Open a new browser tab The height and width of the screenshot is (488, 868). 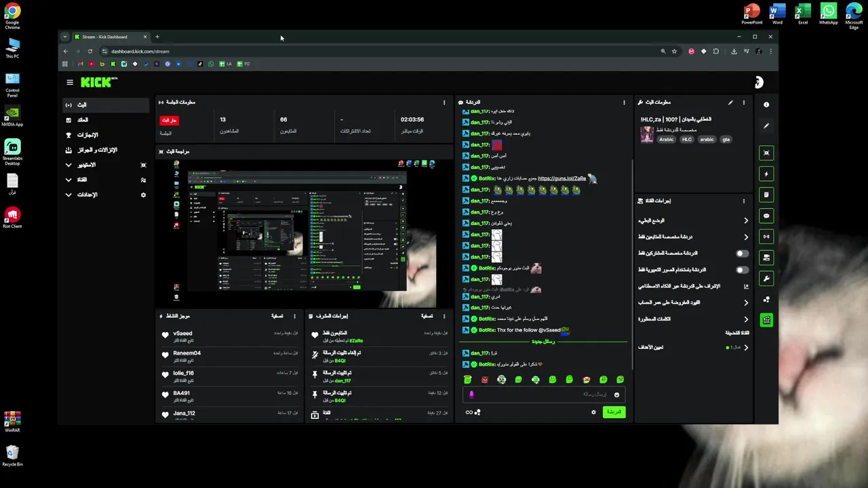[157, 37]
